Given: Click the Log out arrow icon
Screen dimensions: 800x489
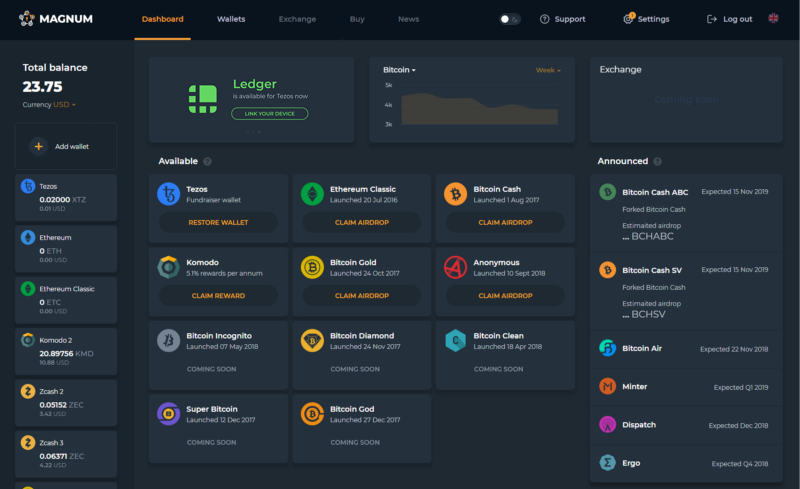Looking at the screenshot, I should pyautogui.click(x=712, y=19).
